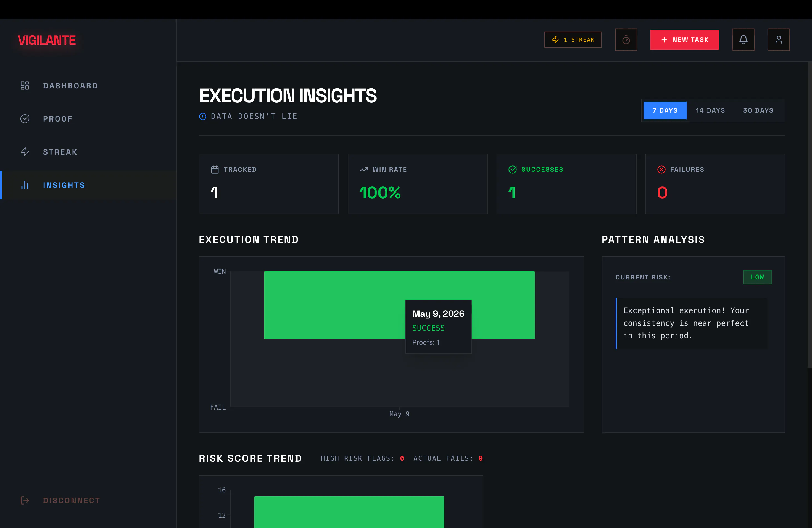This screenshot has width=812, height=528.
Task: Open the user profile icon
Action: click(x=779, y=40)
